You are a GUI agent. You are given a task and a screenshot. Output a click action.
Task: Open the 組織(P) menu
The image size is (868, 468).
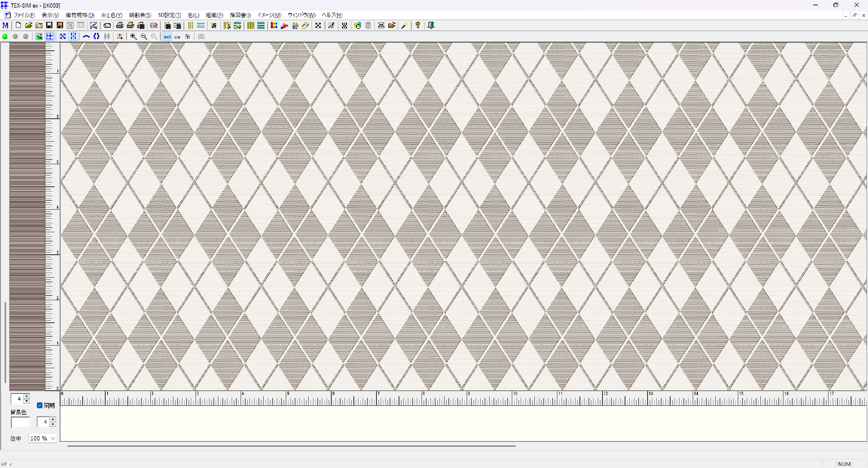click(x=214, y=15)
